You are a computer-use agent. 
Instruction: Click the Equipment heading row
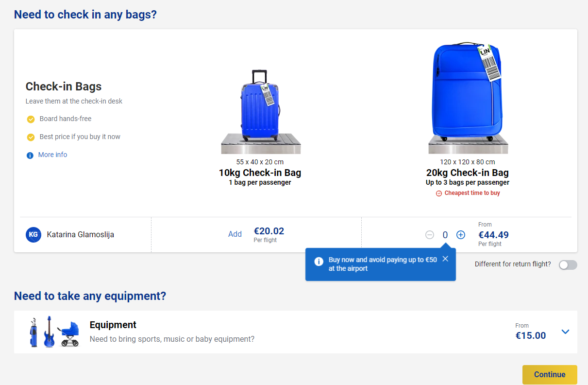(296, 332)
